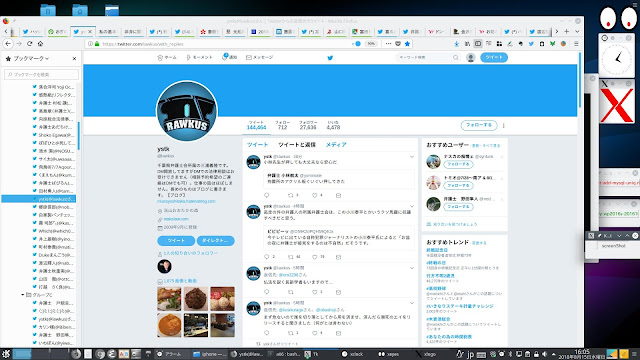Open いきなりステーキ計量チャレンジ trend
This screenshot has width=640, height=360.
pos(460,306)
